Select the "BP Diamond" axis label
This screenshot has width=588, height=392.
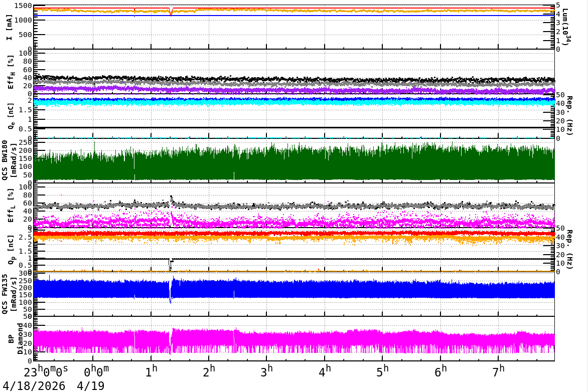(16, 339)
